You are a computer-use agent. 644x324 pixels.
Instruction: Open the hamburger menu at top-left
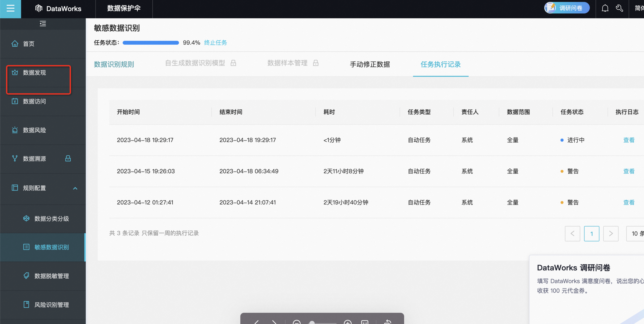coord(10,9)
